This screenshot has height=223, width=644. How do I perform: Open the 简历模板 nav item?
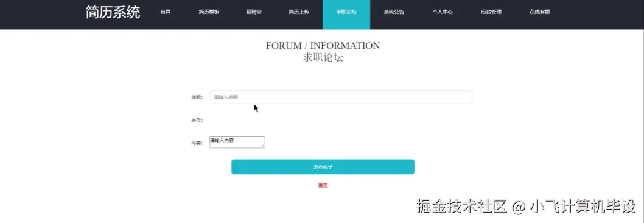209,12
